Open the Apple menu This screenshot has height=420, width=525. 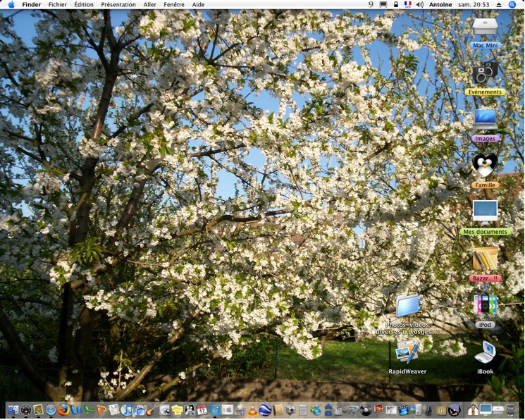(x=11, y=4)
